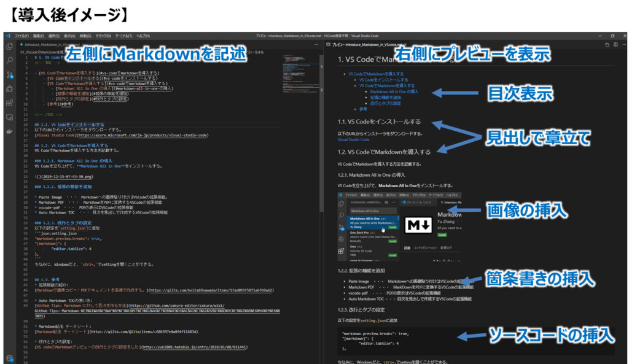Open the Source Control view
Viewport: 629px width, 364px height.
[x=10, y=75]
